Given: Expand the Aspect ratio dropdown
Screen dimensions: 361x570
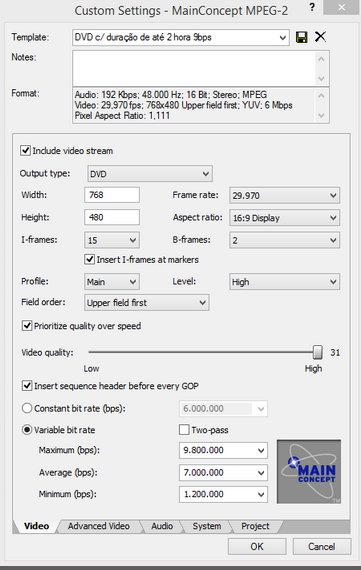Looking at the screenshot, I should pos(284,218).
